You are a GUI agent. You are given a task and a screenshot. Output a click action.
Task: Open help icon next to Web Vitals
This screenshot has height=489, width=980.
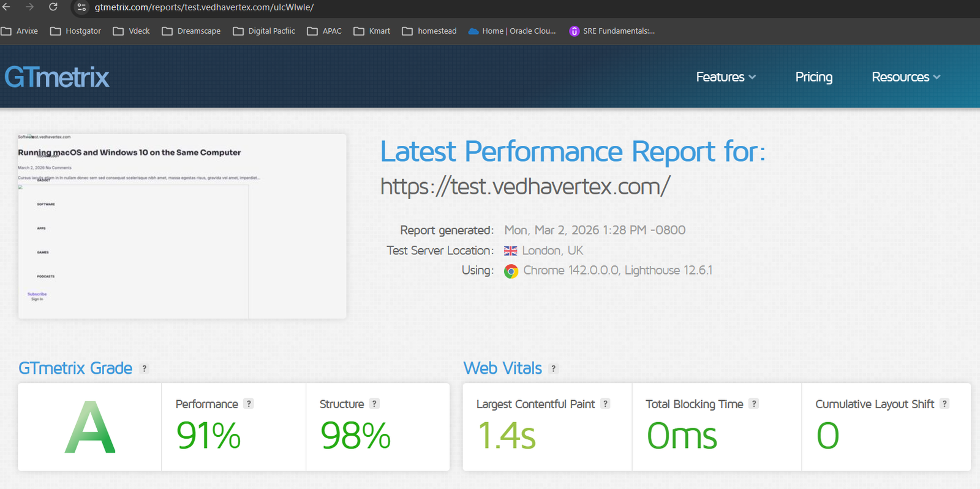tap(554, 368)
